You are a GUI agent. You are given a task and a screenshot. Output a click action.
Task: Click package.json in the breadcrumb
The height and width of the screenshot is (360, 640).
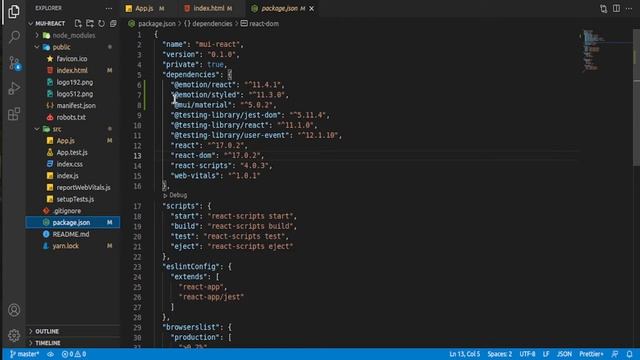(156, 24)
